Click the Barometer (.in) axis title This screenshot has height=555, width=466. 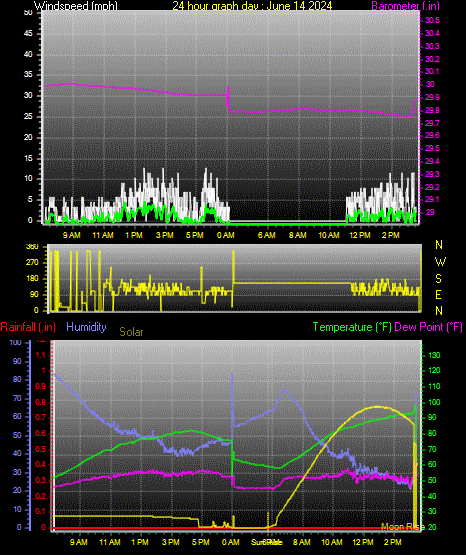405,5
